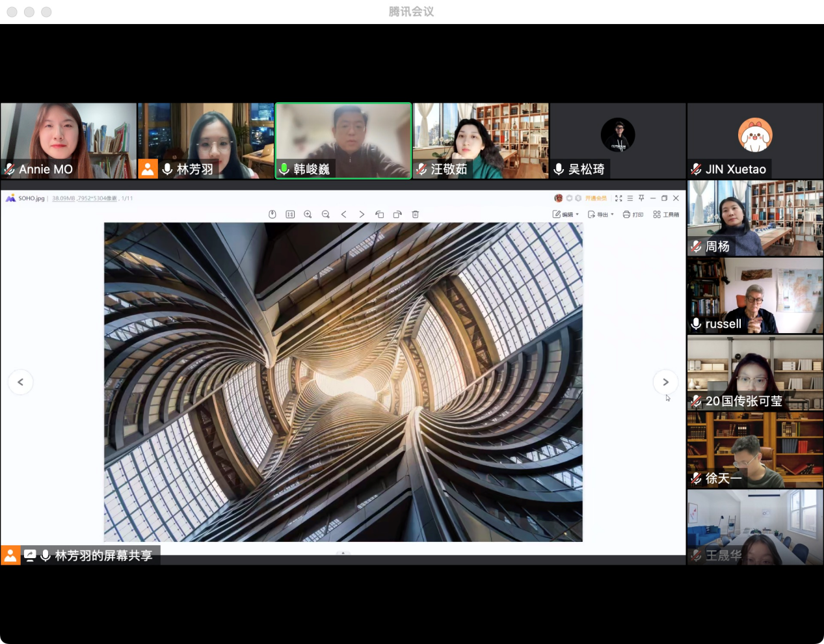
Task: Open the 编辑 dropdown menu
Action: (x=565, y=214)
